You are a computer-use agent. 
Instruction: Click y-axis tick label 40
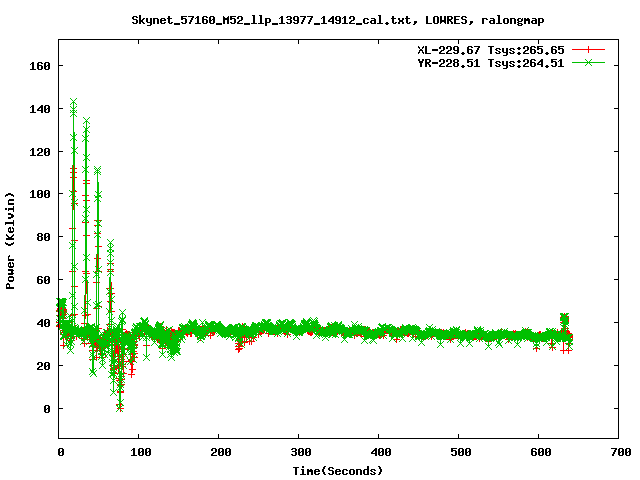tap(43, 323)
